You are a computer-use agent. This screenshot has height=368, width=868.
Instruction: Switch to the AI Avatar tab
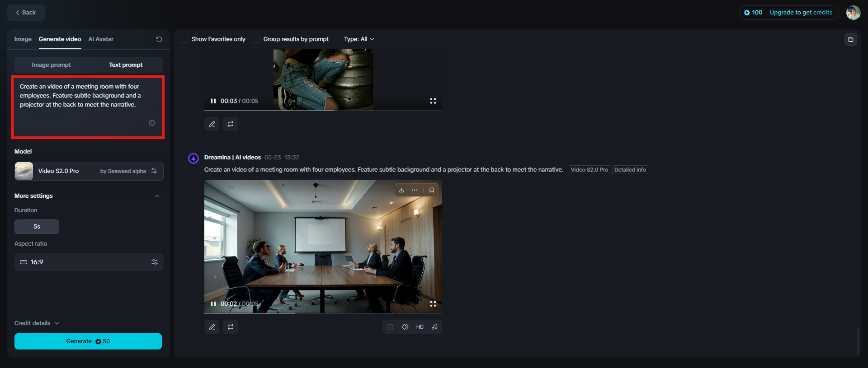pyautogui.click(x=101, y=39)
